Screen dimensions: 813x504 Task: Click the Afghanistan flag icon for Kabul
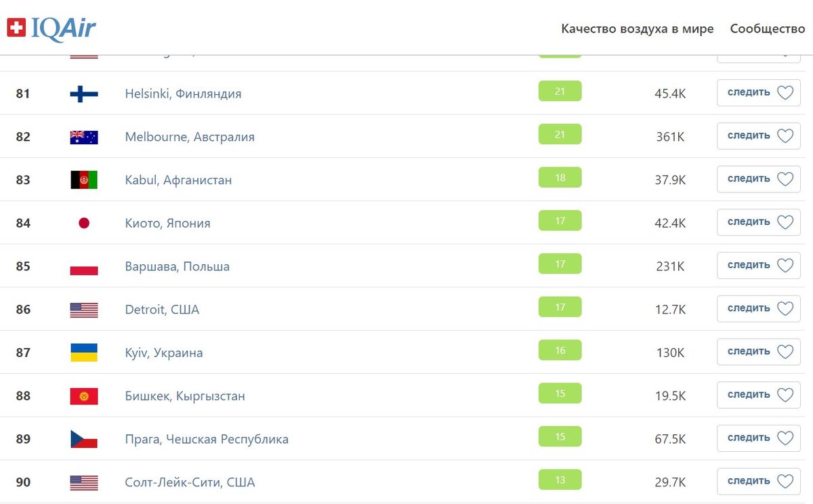84,180
